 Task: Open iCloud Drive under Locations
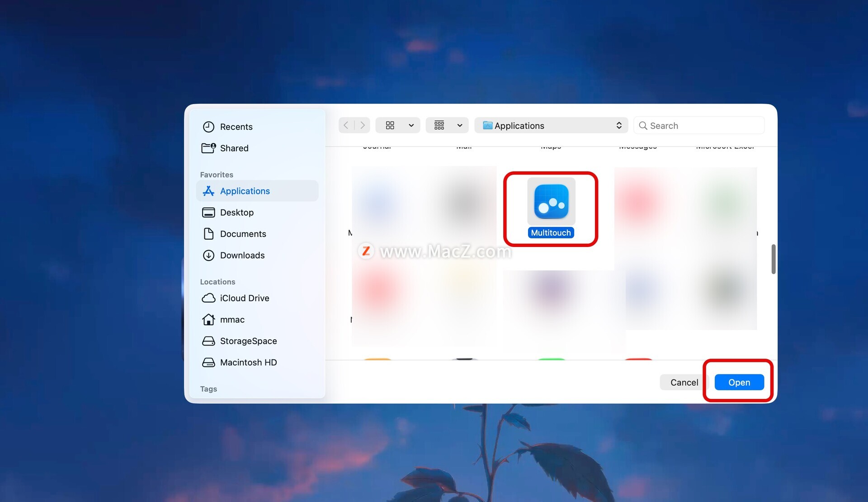[257, 298]
